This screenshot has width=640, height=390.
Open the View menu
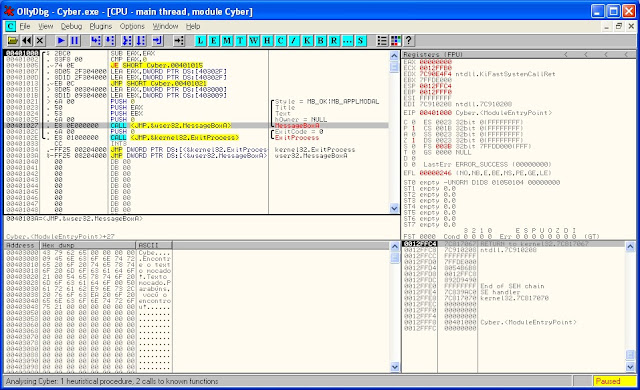pos(46,27)
